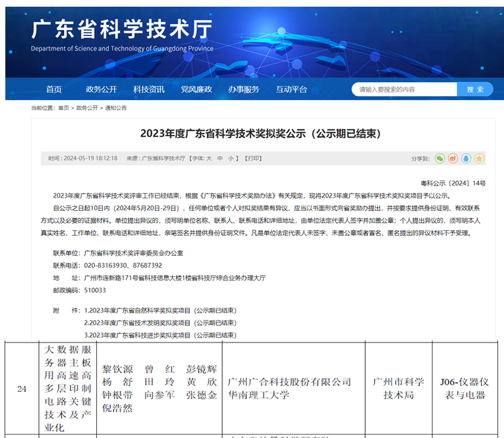This screenshot has height=438, width=504.
Task: Click the 打印 print link
Action: (x=254, y=158)
